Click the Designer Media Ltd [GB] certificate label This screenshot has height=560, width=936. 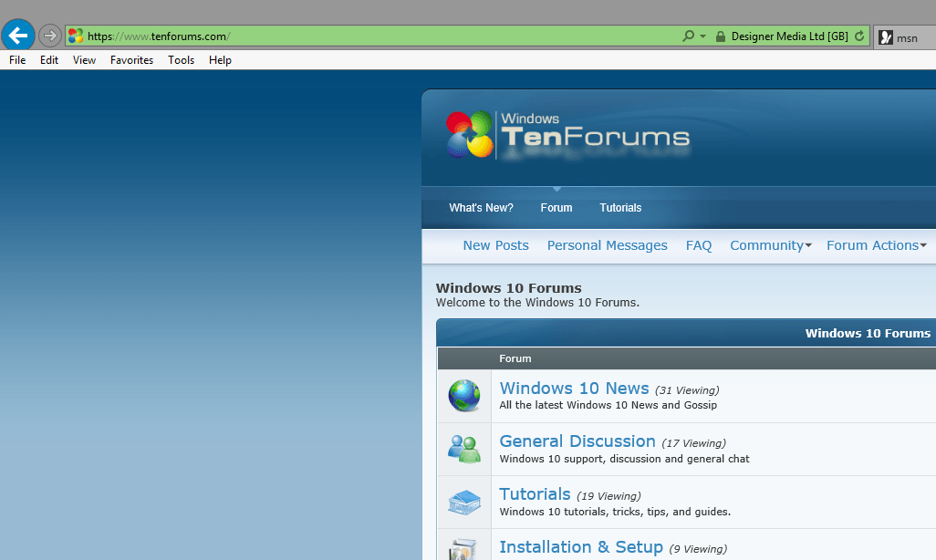[790, 36]
